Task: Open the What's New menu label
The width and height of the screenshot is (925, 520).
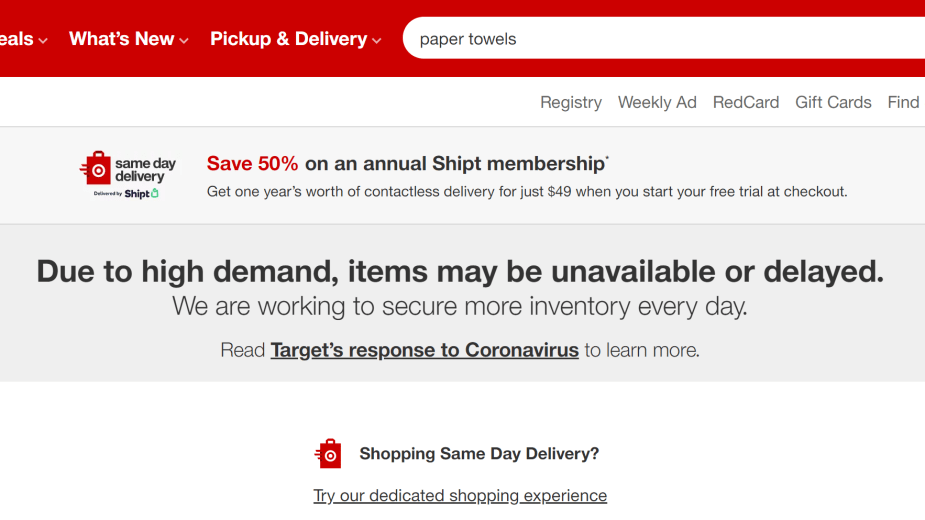Action: coord(121,39)
